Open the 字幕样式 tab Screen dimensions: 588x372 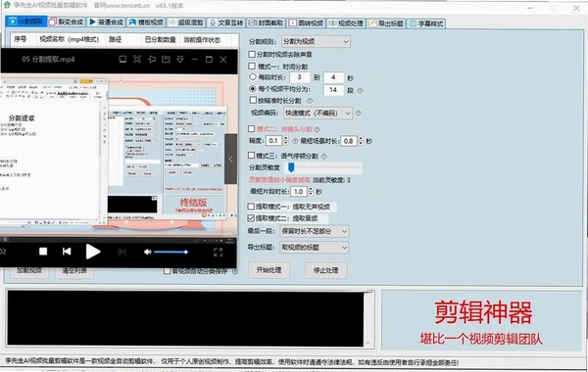[426, 23]
